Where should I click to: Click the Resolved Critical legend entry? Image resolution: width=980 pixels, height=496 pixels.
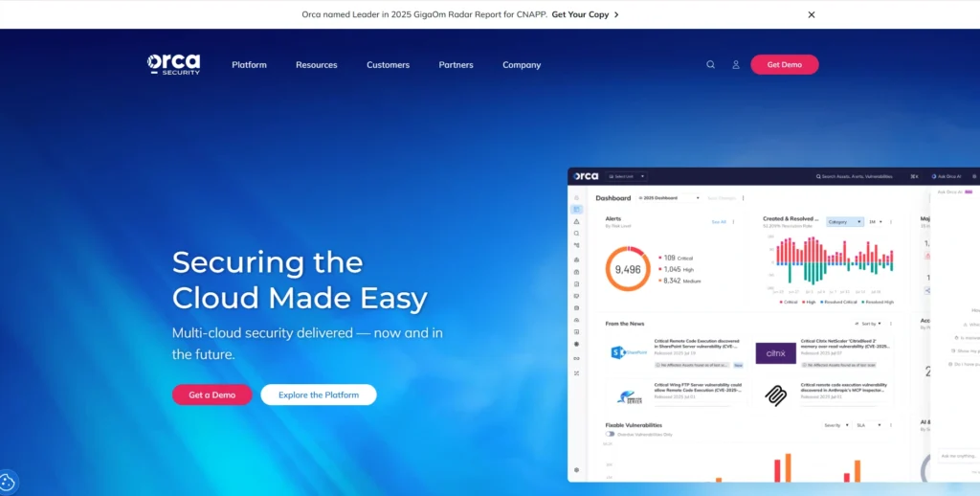(838, 302)
